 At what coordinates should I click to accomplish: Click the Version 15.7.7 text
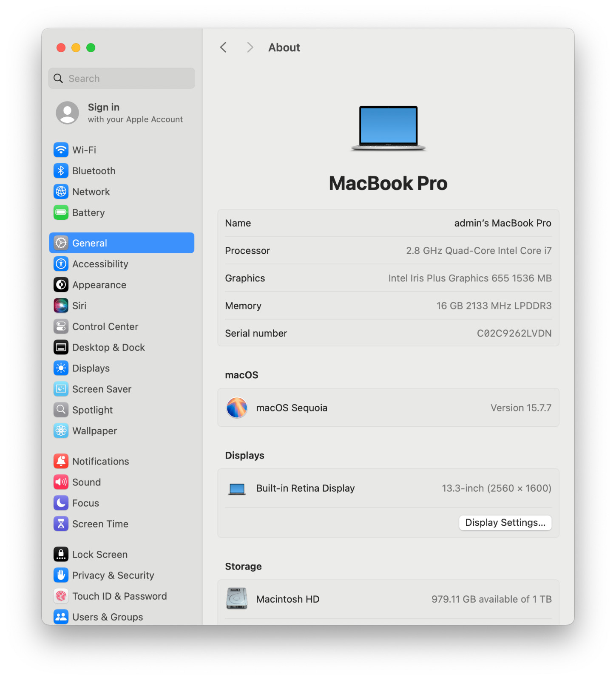[x=521, y=408]
